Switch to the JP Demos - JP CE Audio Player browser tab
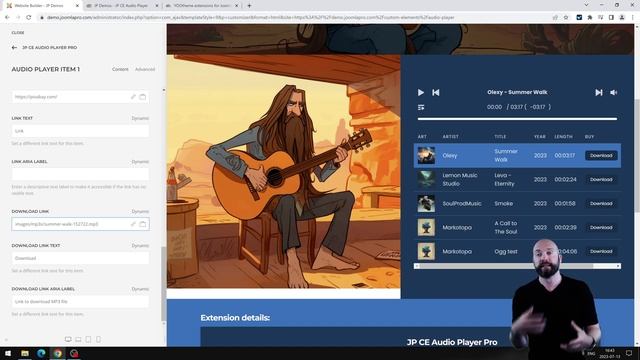 pyautogui.click(x=122, y=6)
